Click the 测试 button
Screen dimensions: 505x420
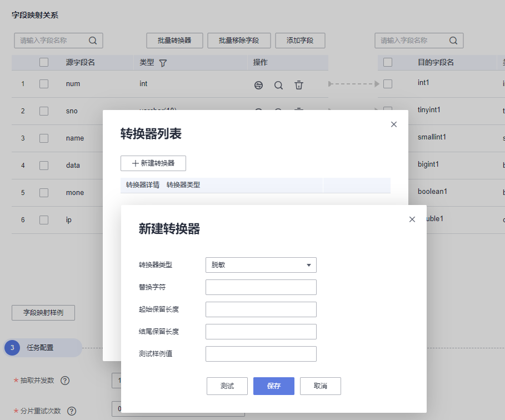[227, 386]
